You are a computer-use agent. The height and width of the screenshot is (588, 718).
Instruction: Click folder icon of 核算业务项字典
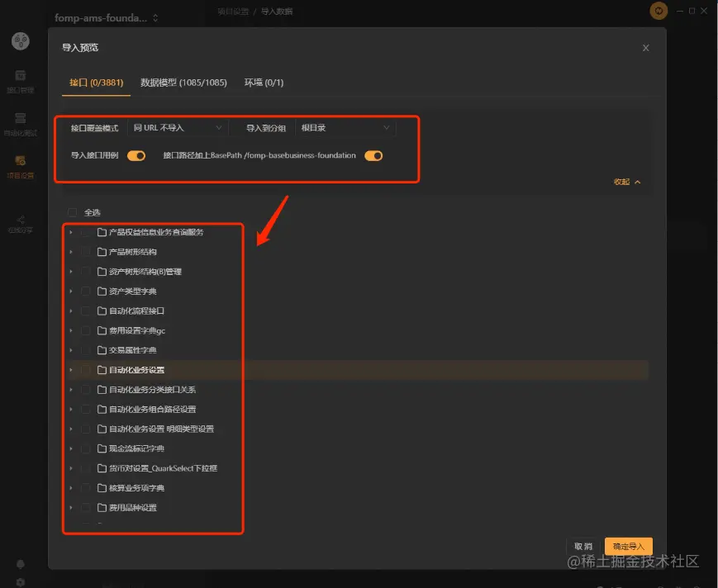pyautogui.click(x=102, y=488)
